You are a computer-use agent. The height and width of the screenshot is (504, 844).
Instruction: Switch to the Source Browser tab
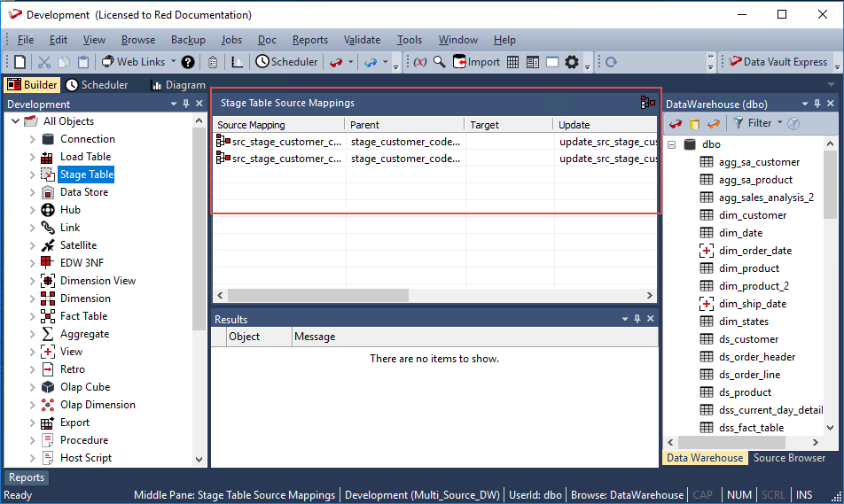click(789, 458)
